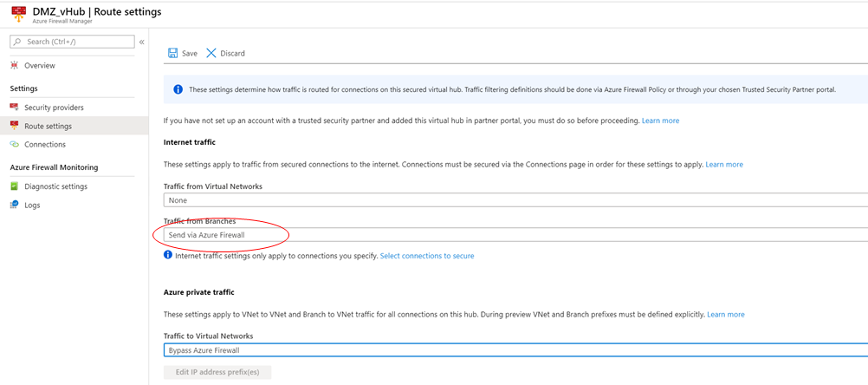Click the Discard X icon
868x385 pixels.
(211, 53)
